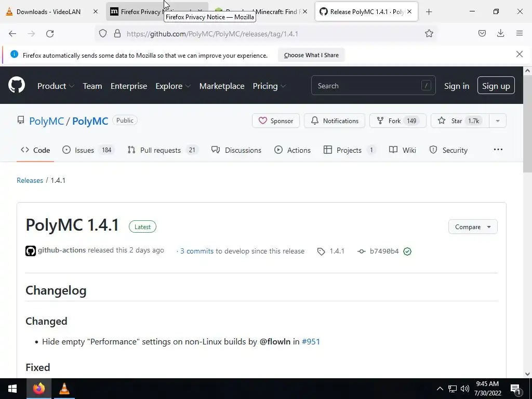Switch to the Projects tab

(x=350, y=150)
